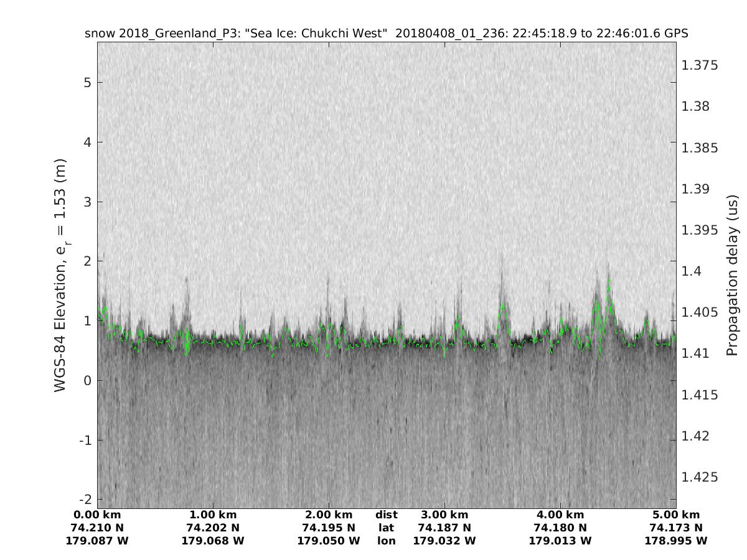Click the 74.195 N latitude label

coord(329,528)
